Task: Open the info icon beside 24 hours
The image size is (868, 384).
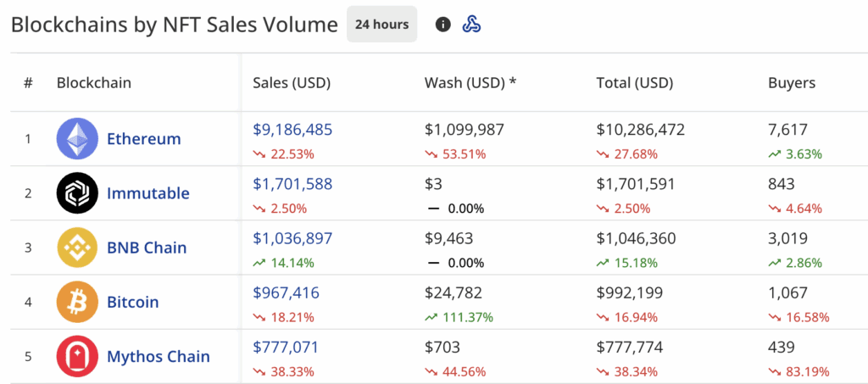Action: [442, 25]
